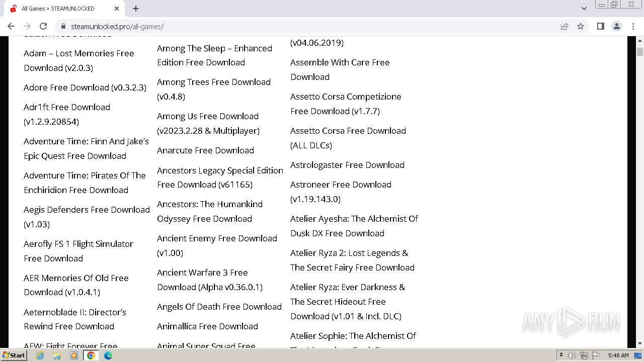
Task: Open AER Memories Of Old Free Download
Action: 76,285
